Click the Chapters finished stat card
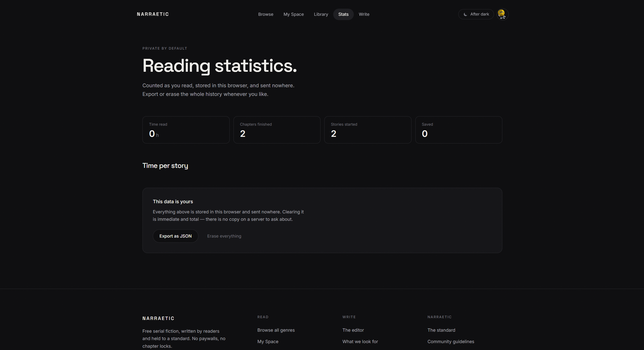644x350 pixels. [277, 130]
